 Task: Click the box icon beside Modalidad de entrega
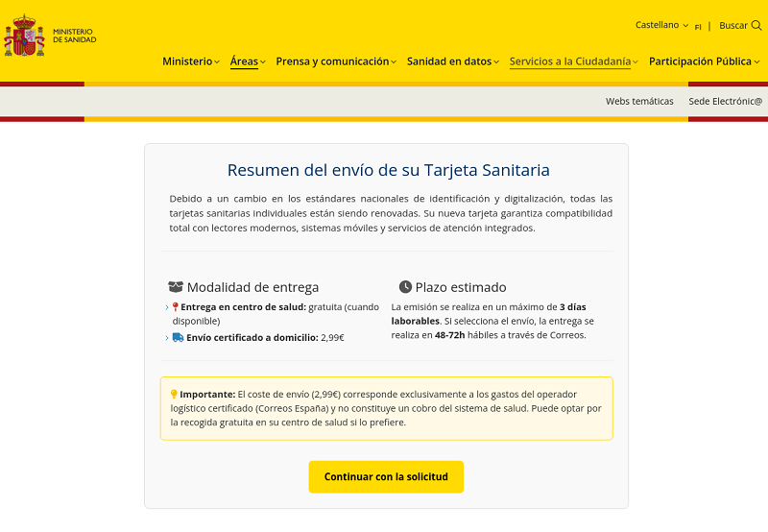point(175,287)
